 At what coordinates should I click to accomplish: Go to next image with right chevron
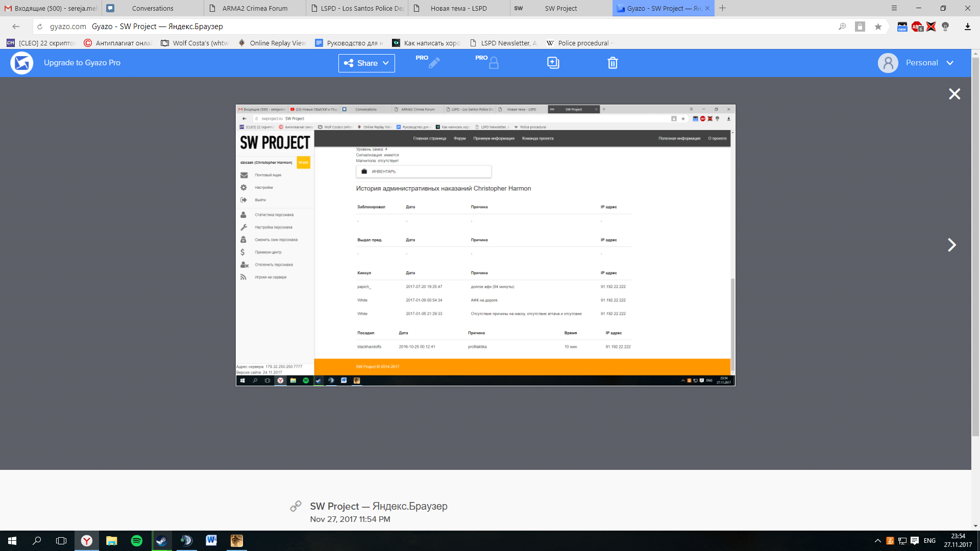(951, 245)
